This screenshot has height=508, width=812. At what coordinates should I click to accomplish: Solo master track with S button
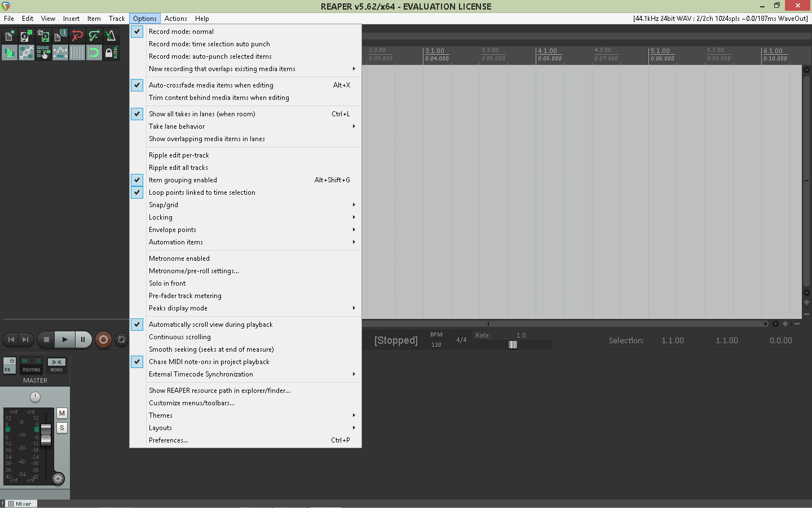(62, 428)
